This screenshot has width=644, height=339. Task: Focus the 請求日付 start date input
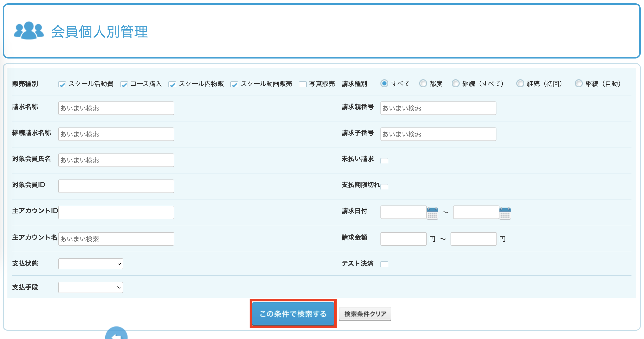(x=403, y=212)
